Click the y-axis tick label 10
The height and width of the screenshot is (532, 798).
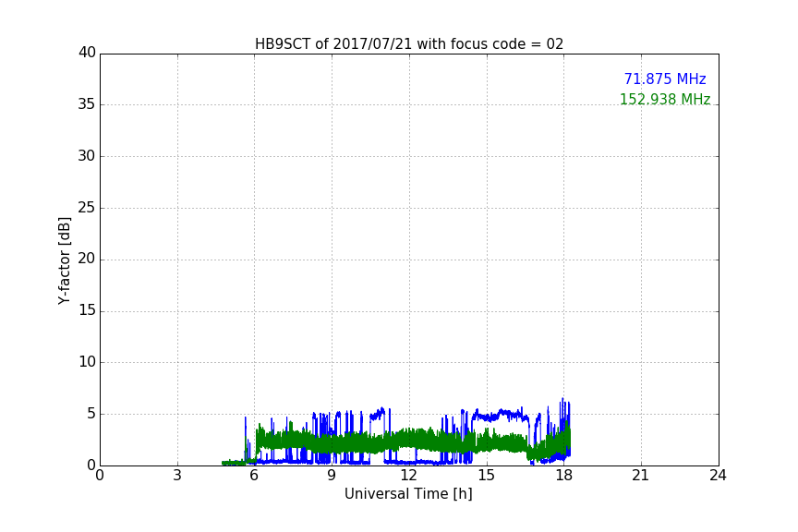(x=87, y=362)
